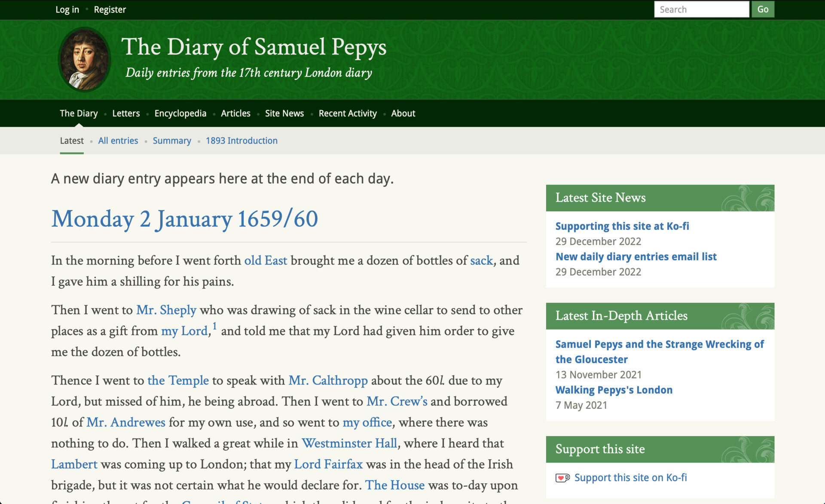The height and width of the screenshot is (504, 825).
Task: Open 1893 Introduction sub-tab
Action: coord(241,141)
